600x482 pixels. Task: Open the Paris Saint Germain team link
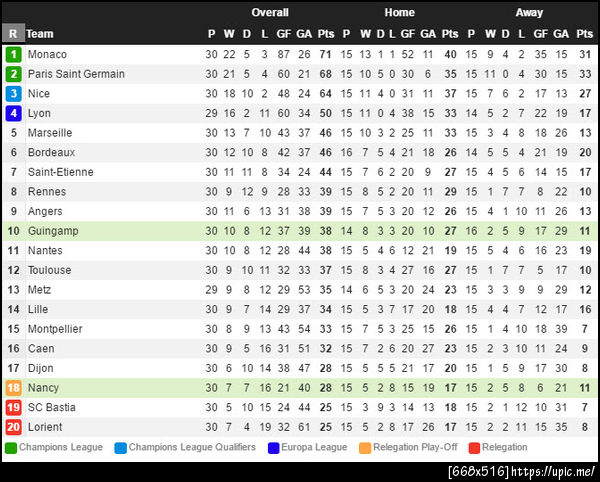(x=76, y=74)
